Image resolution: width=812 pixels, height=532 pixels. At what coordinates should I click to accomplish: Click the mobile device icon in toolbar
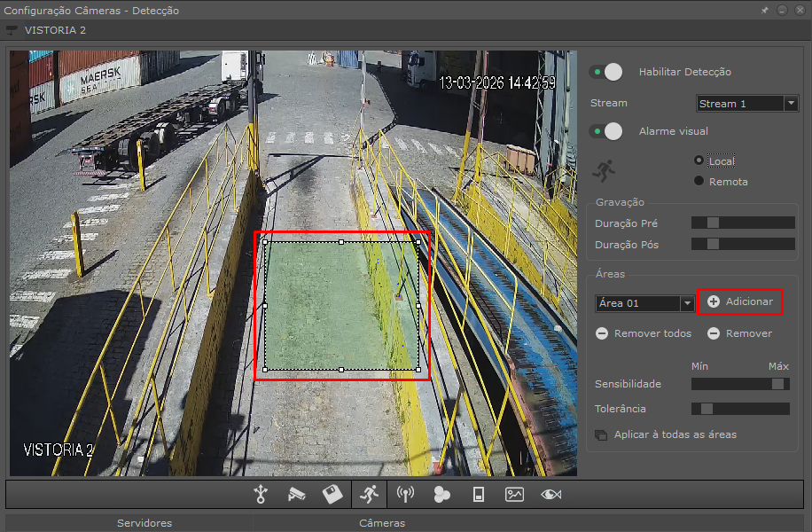pyautogui.click(x=479, y=495)
